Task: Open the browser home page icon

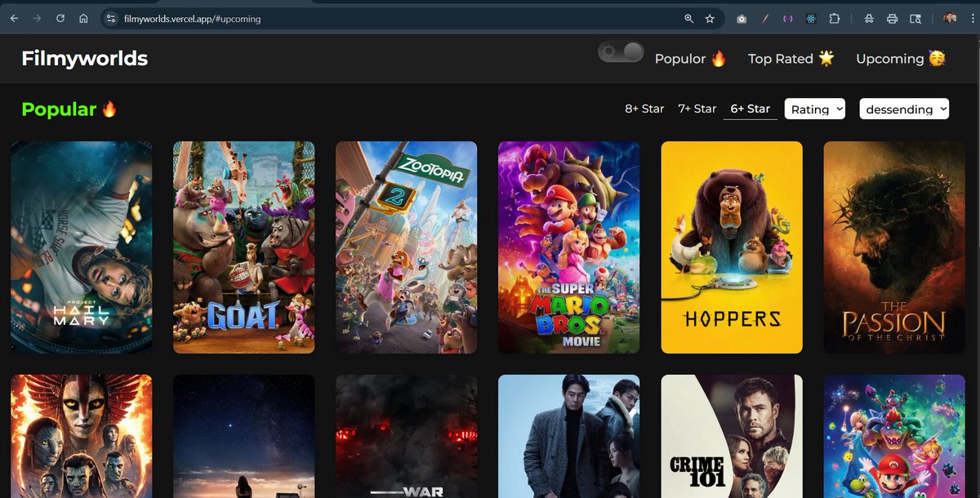Action: pyautogui.click(x=83, y=18)
